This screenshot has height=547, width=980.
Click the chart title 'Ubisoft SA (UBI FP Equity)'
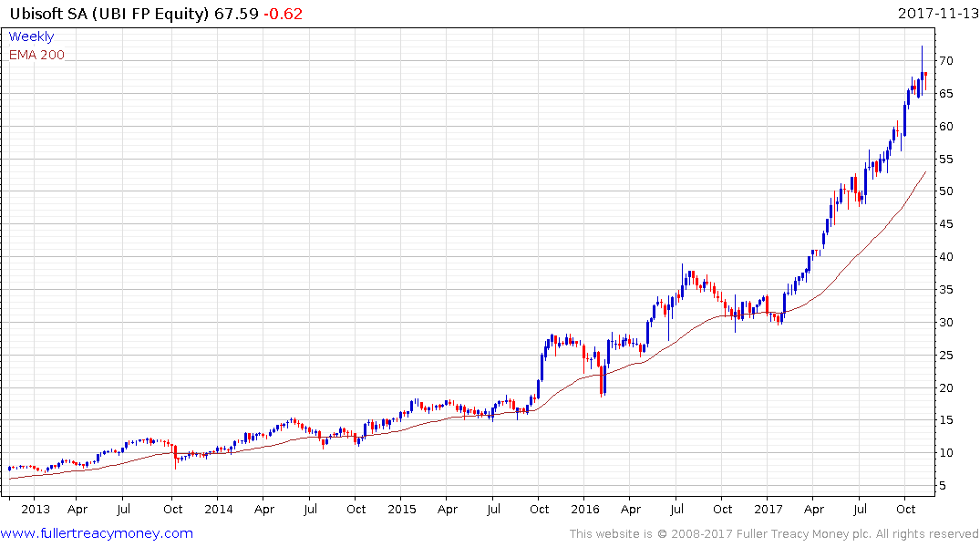[108, 14]
